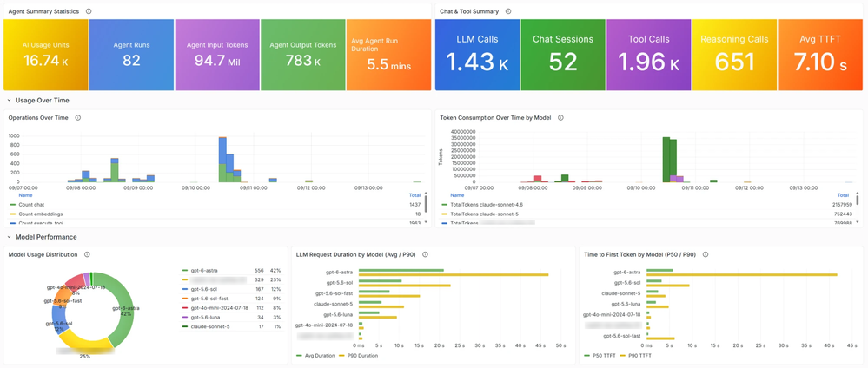Collapse the Usage Over Time row
This screenshot has width=868, height=368.
tap(9, 100)
